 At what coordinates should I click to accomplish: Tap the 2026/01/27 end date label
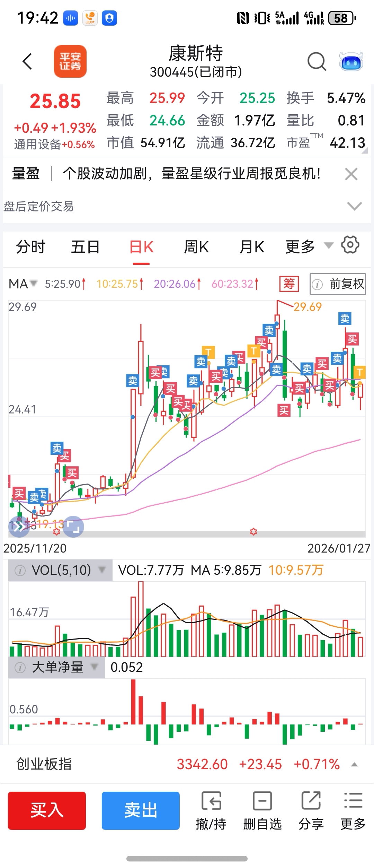[x=339, y=548]
